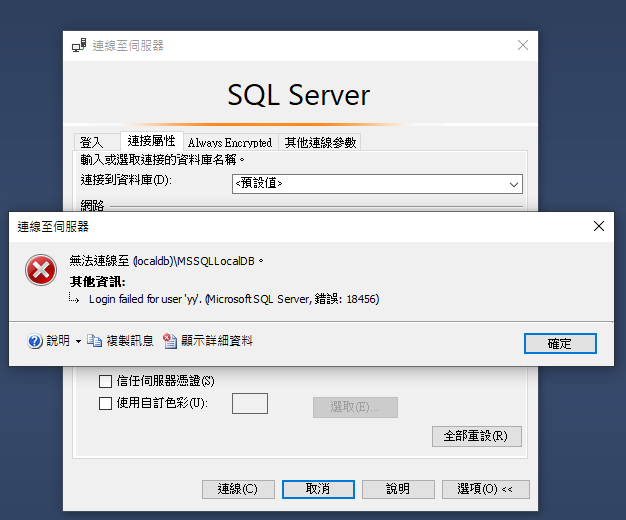Expand the dropdown arrow next to 說明
The height and width of the screenshot is (520, 626).
click(79, 342)
